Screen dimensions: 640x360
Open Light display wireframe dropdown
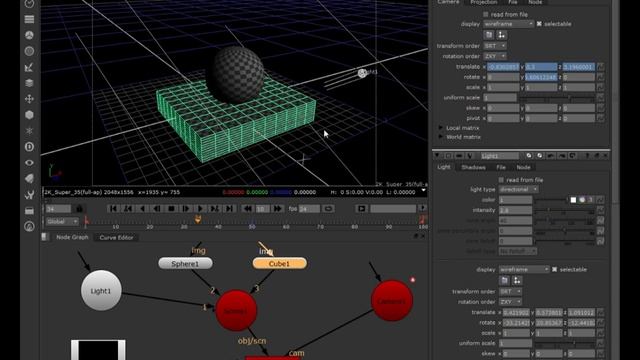524,269
